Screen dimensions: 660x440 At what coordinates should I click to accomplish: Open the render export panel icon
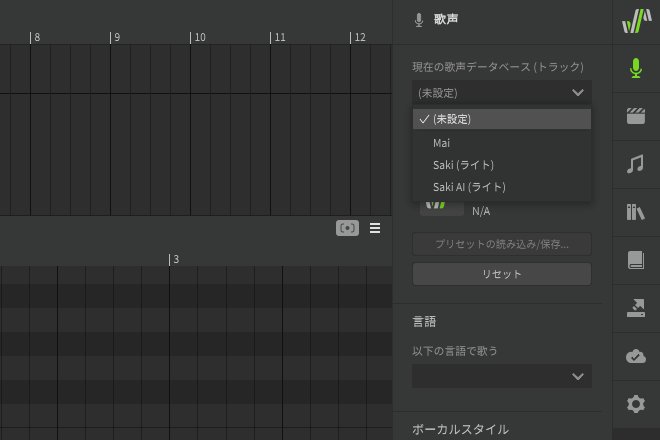click(636, 308)
